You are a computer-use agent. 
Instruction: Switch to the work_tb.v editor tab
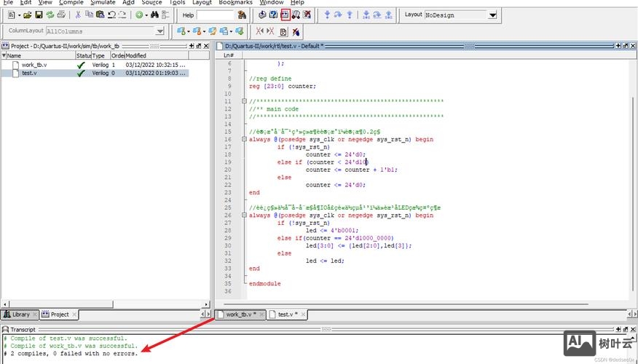click(x=240, y=314)
